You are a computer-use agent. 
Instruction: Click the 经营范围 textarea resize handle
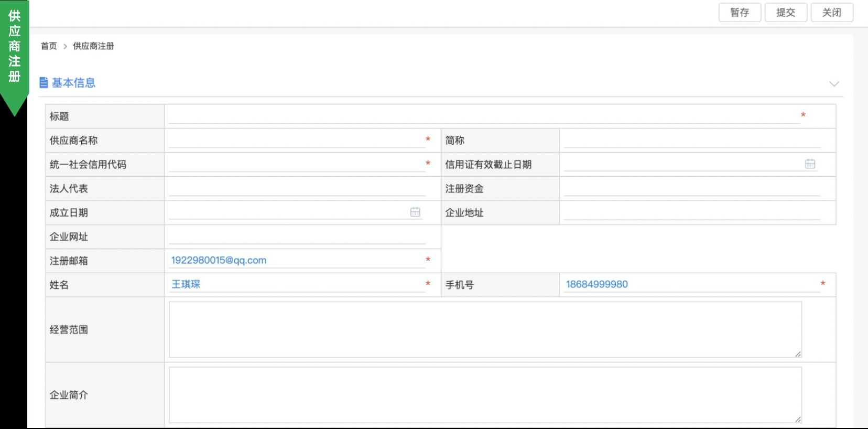click(x=798, y=354)
